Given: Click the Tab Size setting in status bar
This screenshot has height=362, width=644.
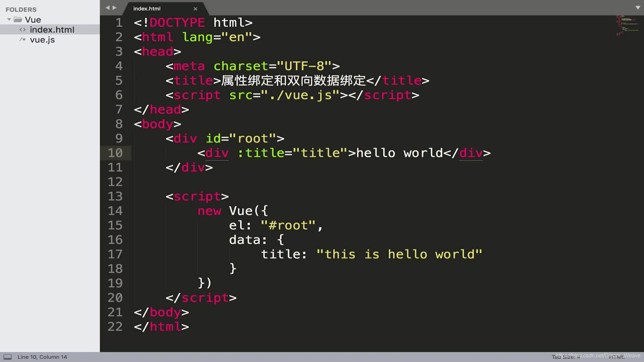Looking at the screenshot, I should tap(566, 357).
